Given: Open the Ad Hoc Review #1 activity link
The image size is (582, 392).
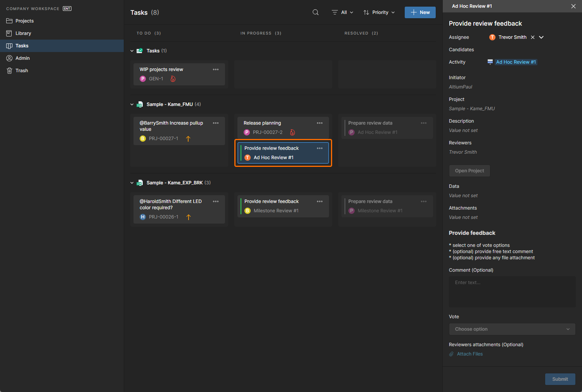Looking at the screenshot, I should point(516,62).
